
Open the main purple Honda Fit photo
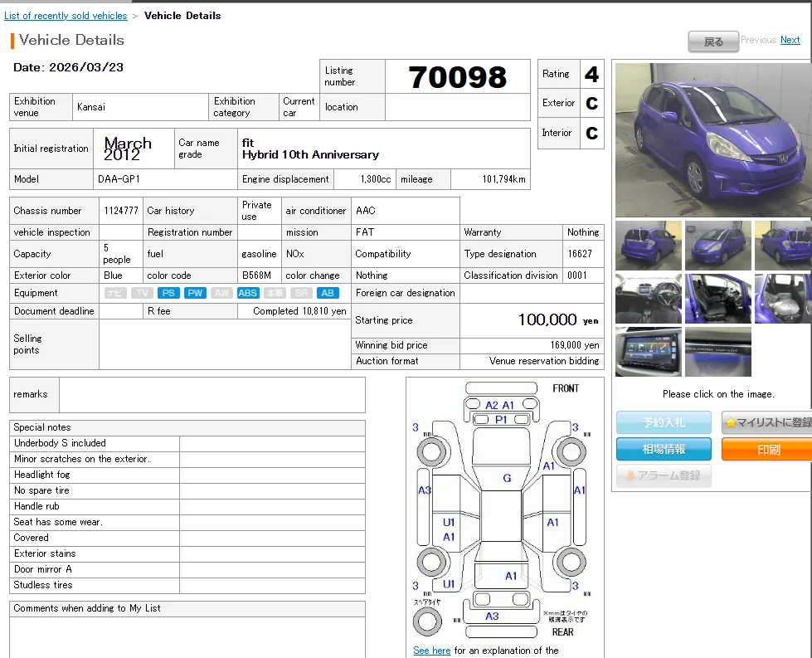coord(713,140)
